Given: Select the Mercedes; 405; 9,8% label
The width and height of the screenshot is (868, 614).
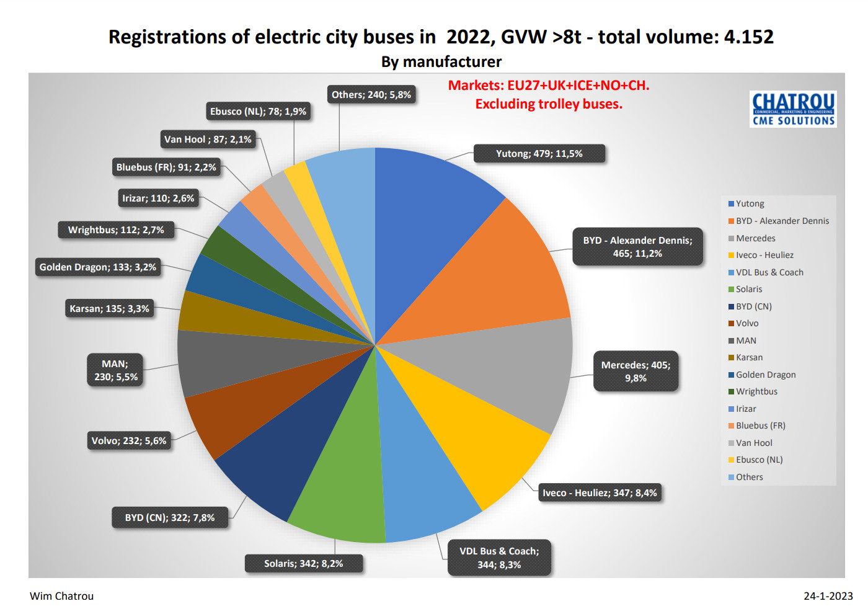Looking at the screenshot, I should [x=635, y=372].
